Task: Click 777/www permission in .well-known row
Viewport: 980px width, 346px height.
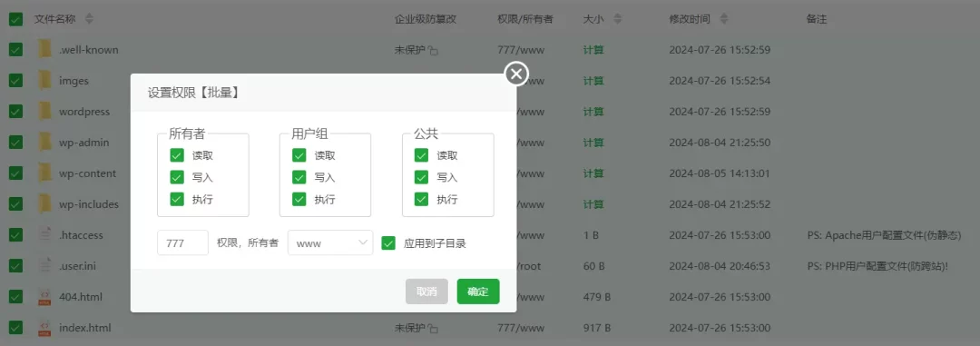Action: (x=521, y=49)
